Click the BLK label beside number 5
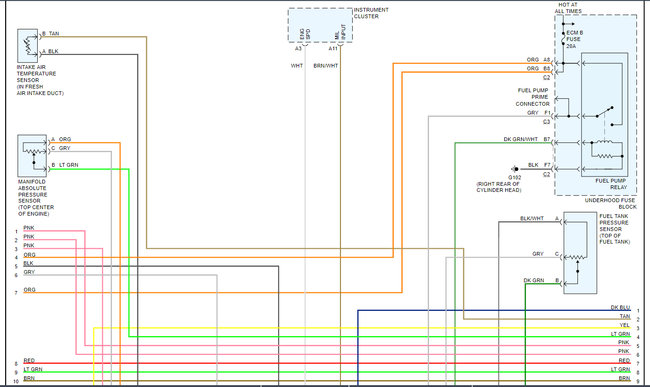 pyautogui.click(x=29, y=263)
